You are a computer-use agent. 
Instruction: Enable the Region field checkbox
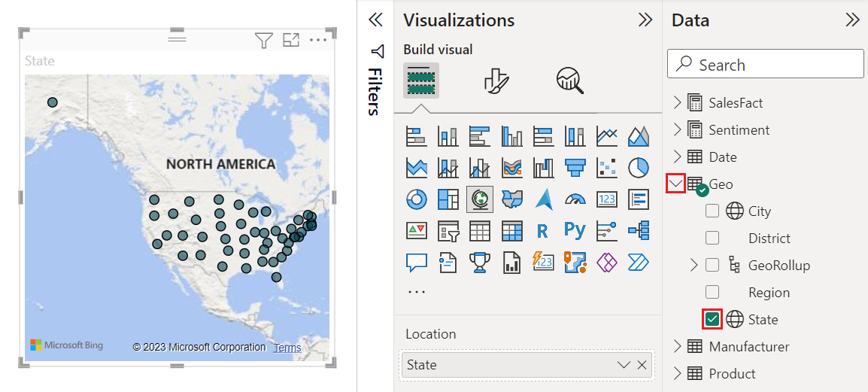pyautogui.click(x=712, y=292)
